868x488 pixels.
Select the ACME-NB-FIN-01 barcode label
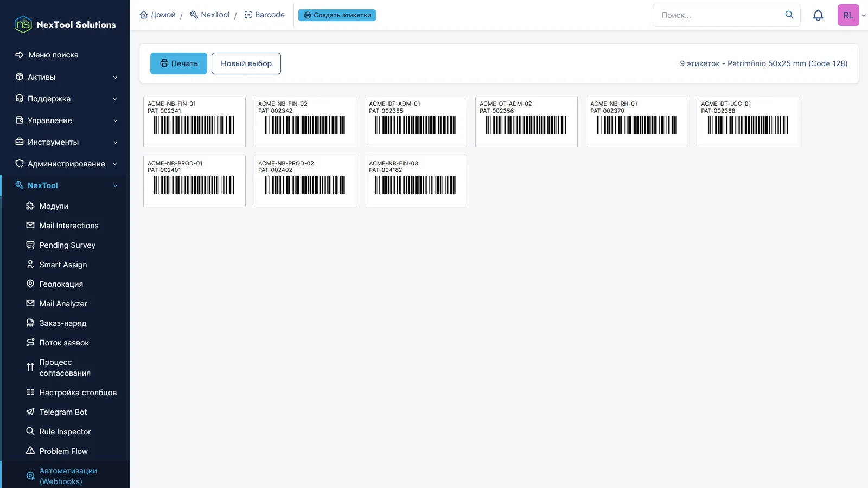[194, 122]
